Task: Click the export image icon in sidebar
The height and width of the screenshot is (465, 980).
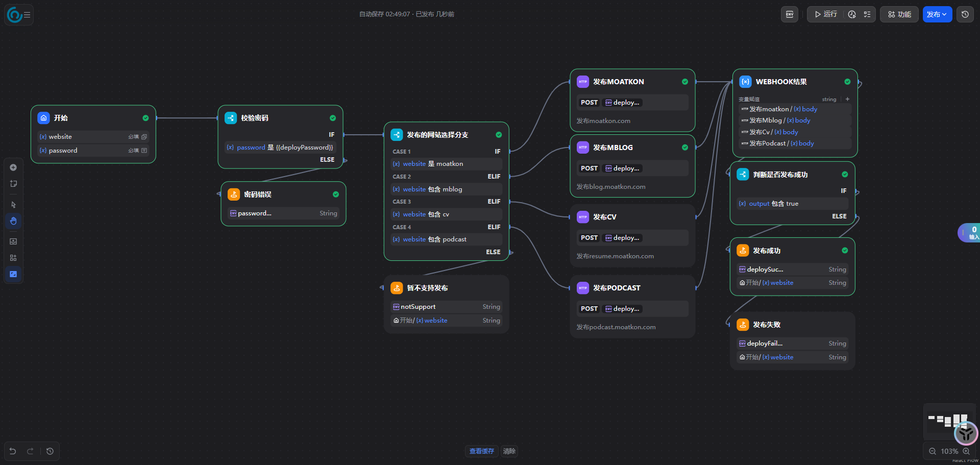Action: [x=13, y=241]
